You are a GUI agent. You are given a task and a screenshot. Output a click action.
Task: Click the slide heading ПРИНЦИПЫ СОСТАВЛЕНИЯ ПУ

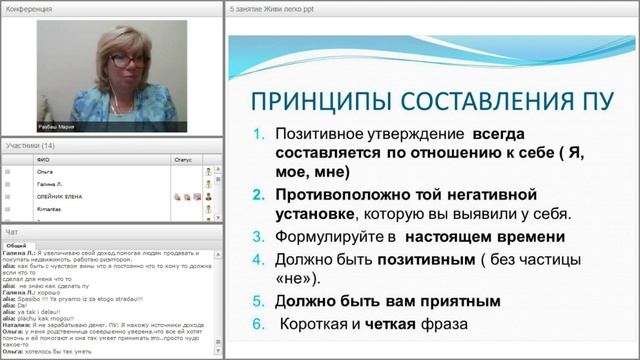pos(432,101)
